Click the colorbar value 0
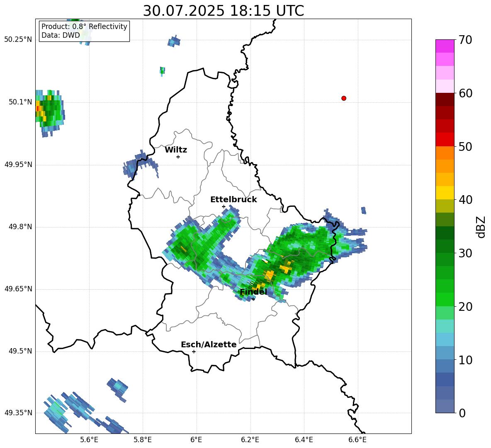Viewport: 491px width, 448px height. [x=462, y=413]
